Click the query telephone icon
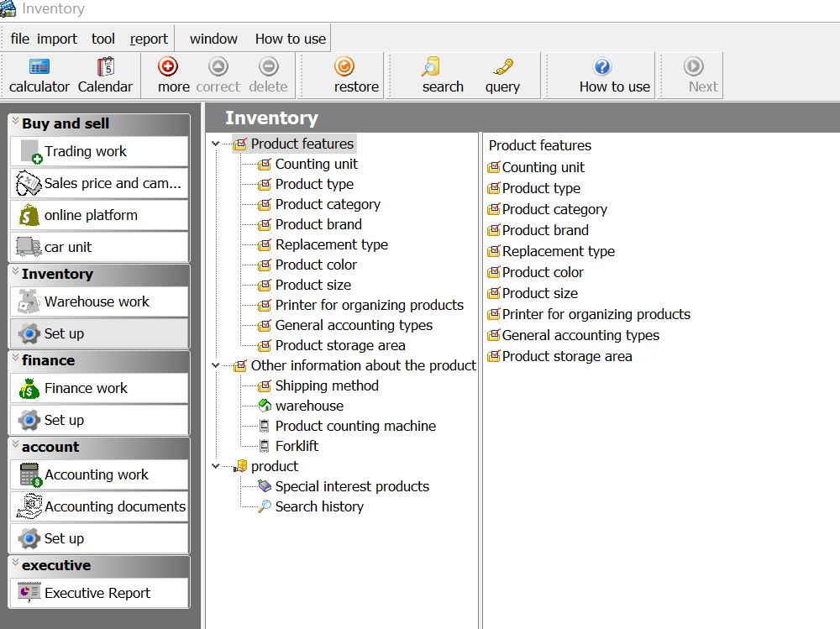Screen dimensions: 840x629 click(503, 67)
